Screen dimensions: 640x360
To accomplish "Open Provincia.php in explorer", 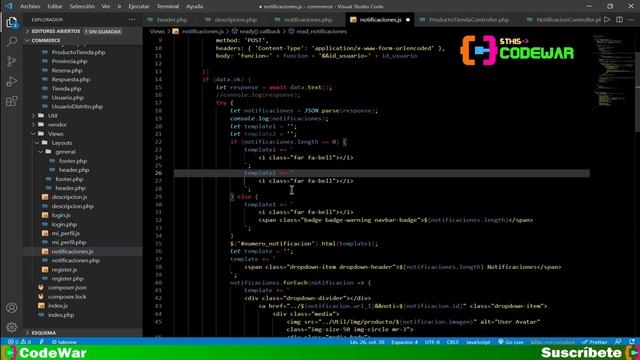I will point(69,61).
